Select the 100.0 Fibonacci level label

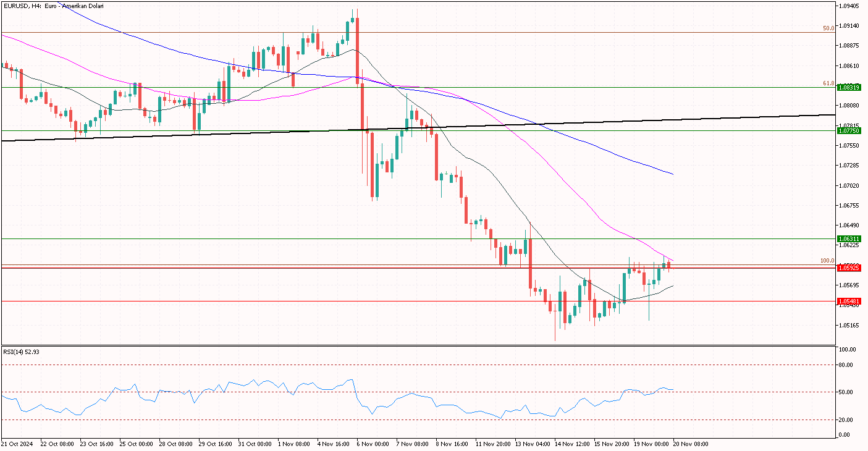[x=827, y=261]
